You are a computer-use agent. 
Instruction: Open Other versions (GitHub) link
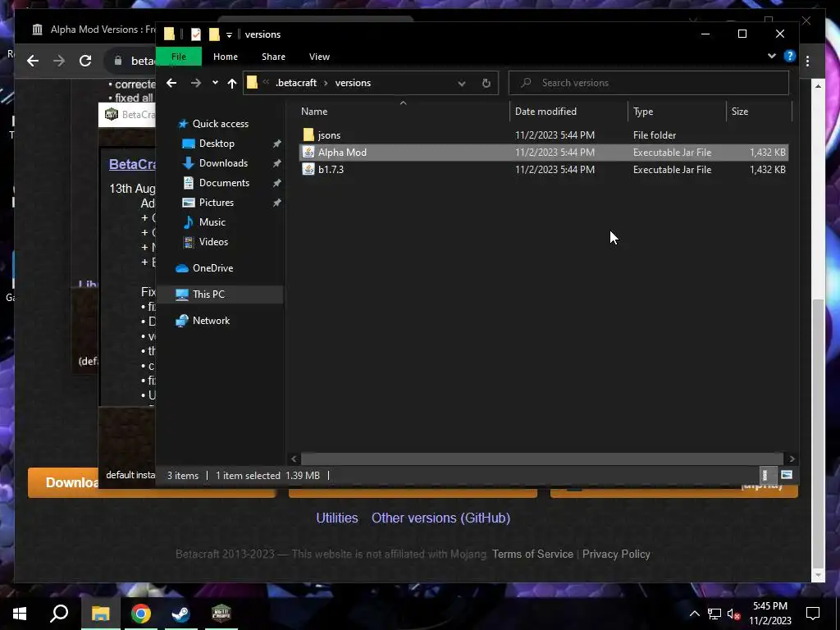coord(441,518)
